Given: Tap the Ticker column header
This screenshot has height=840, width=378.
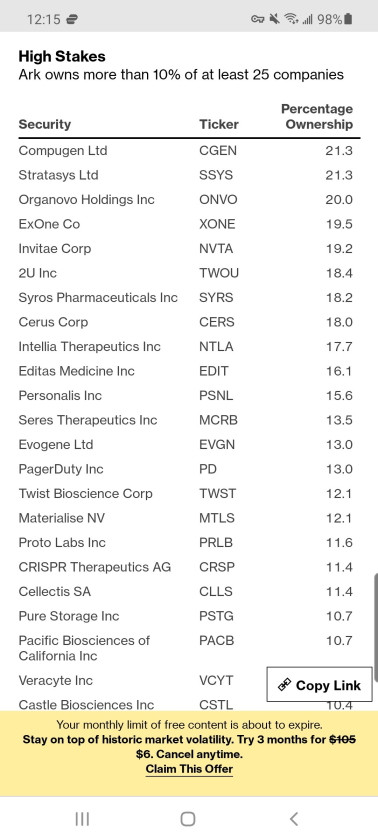Looking at the screenshot, I should tap(219, 124).
